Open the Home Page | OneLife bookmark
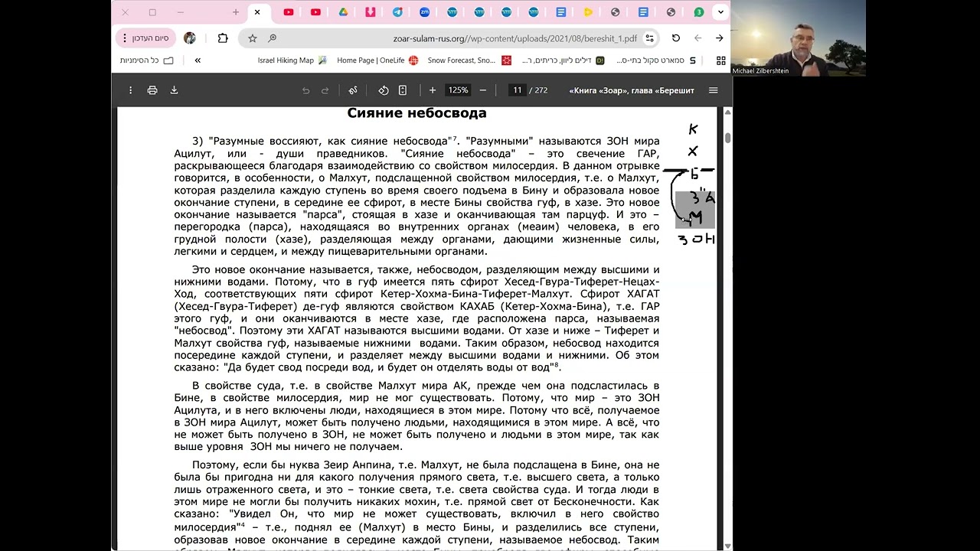The width and height of the screenshot is (980, 551). point(377,60)
